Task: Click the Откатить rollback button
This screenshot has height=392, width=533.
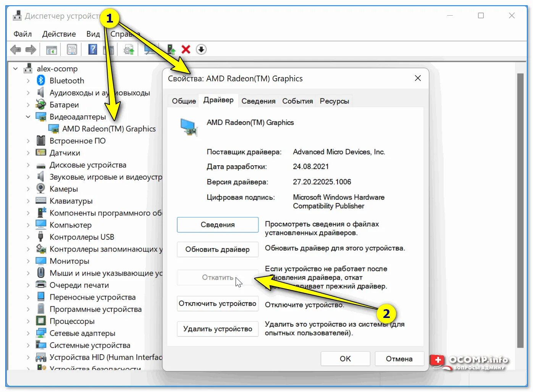Action: pyautogui.click(x=218, y=277)
